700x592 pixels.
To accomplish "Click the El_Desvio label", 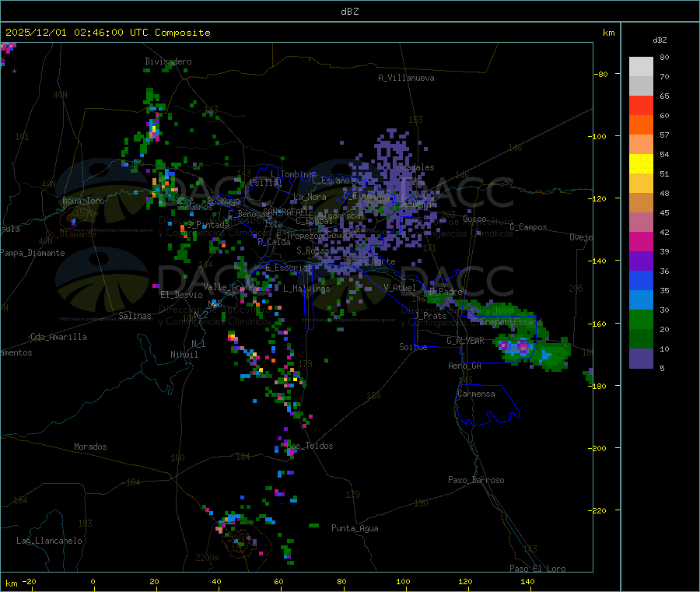I will click(182, 295).
